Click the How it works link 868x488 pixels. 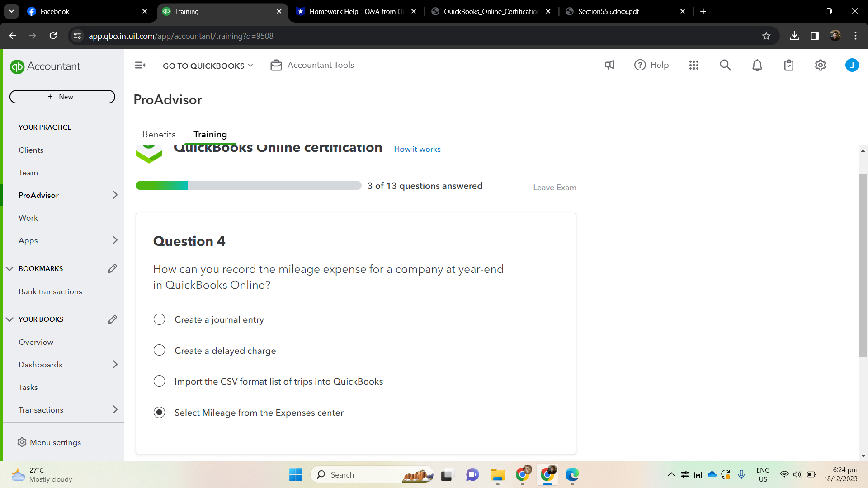417,149
